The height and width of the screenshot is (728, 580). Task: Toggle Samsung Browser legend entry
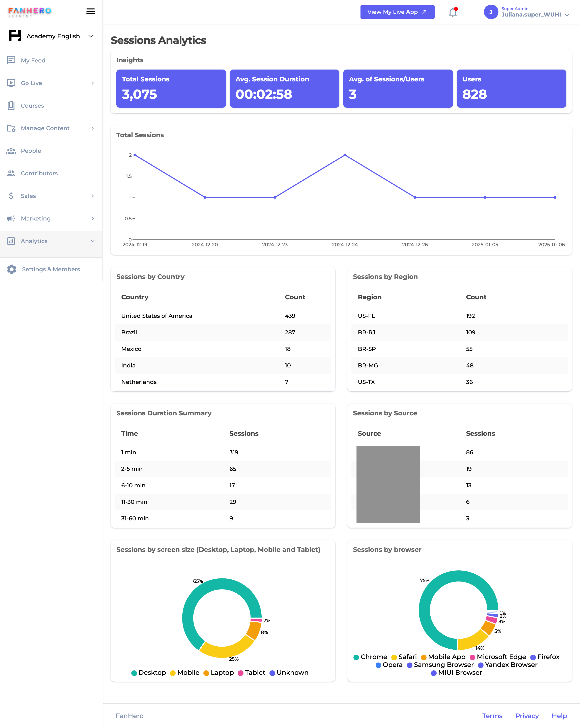pyautogui.click(x=440, y=665)
